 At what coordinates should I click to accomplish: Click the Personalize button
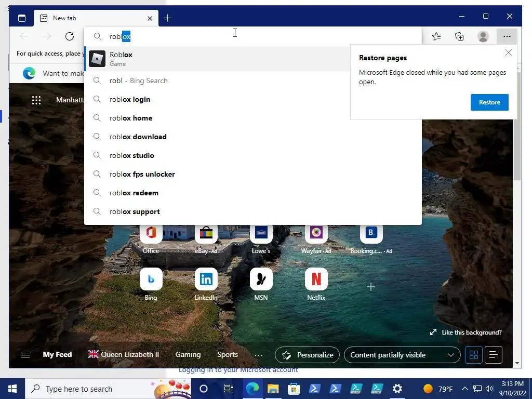[x=307, y=355]
